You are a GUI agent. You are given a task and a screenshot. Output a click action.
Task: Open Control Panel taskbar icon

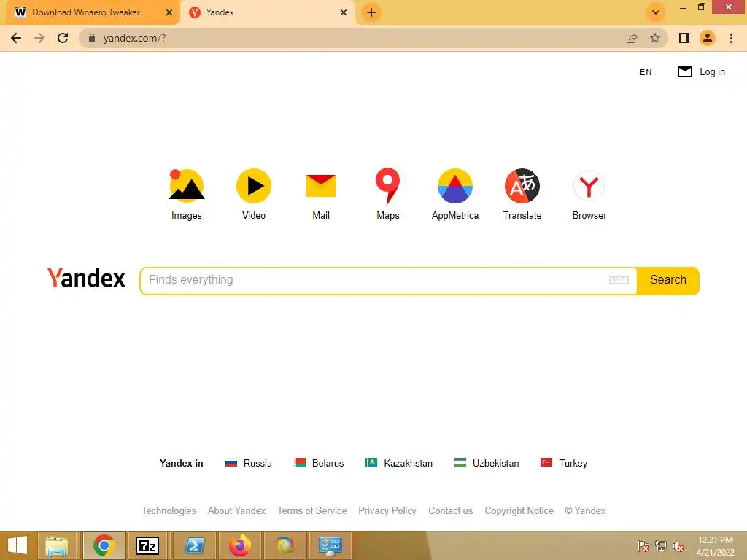pyautogui.click(x=330, y=545)
